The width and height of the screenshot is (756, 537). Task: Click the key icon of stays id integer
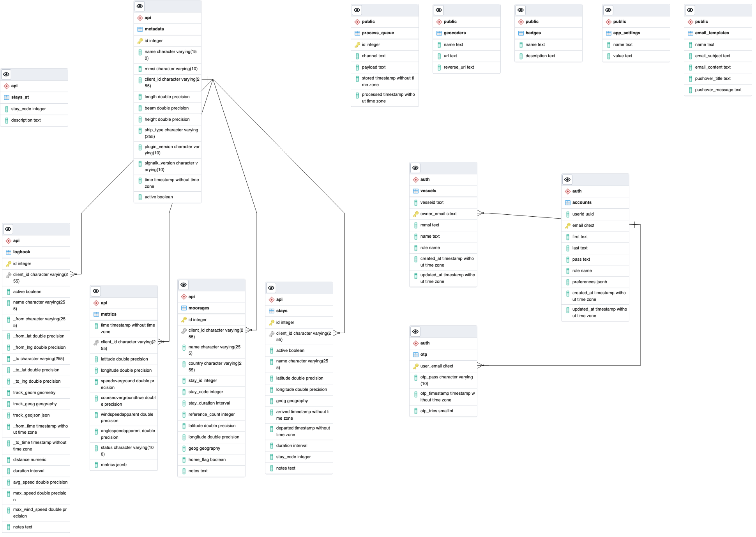[x=272, y=323]
